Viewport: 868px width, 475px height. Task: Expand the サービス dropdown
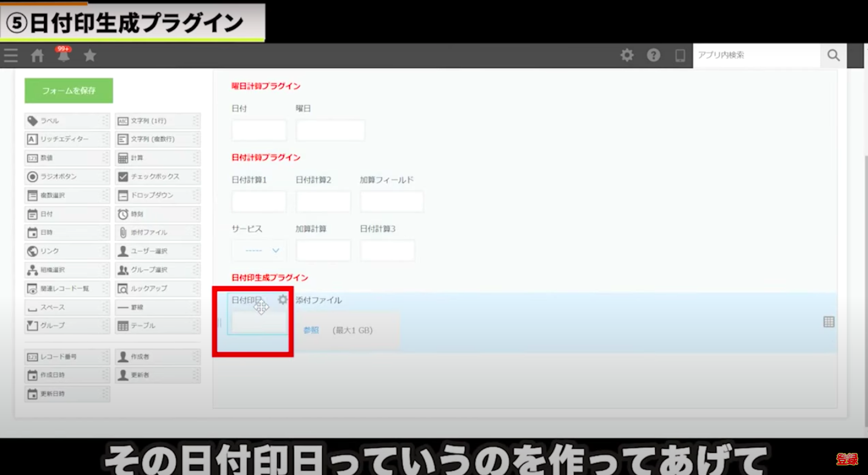pyautogui.click(x=259, y=251)
